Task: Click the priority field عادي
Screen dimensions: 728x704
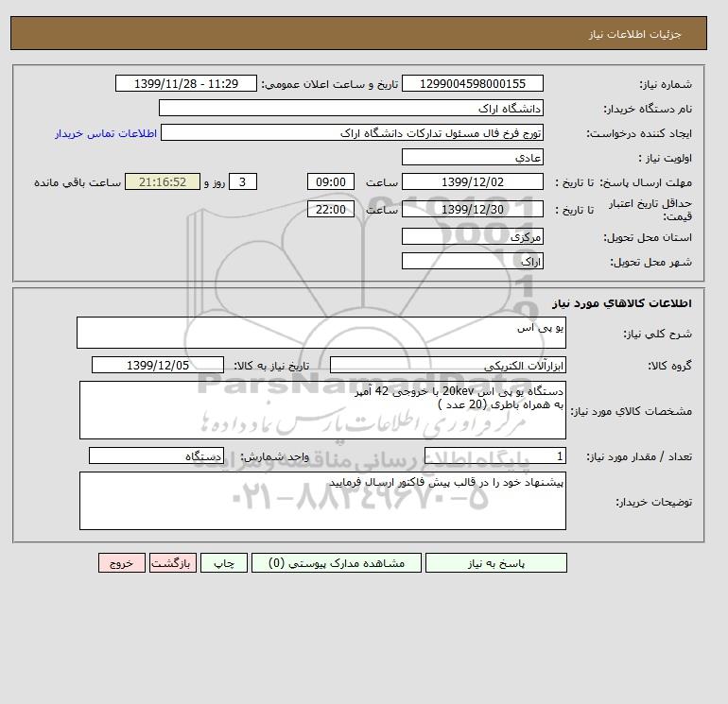Action: click(x=472, y=157)
